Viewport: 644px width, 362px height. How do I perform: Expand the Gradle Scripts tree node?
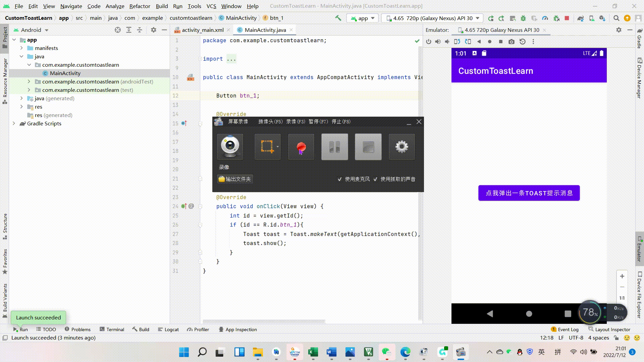pos(14,123)
